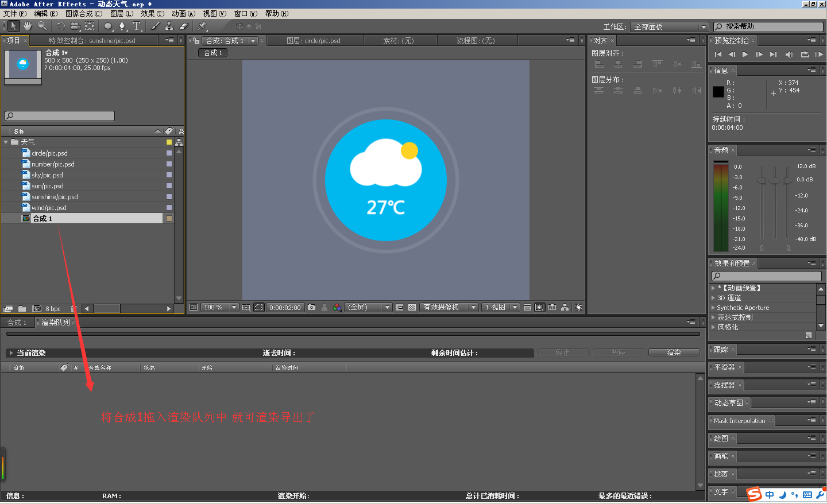Select the Brush tool
Image resolution: width=827 pixels, height=504 pixels.
pyautogui.click(x=155, y=26)
